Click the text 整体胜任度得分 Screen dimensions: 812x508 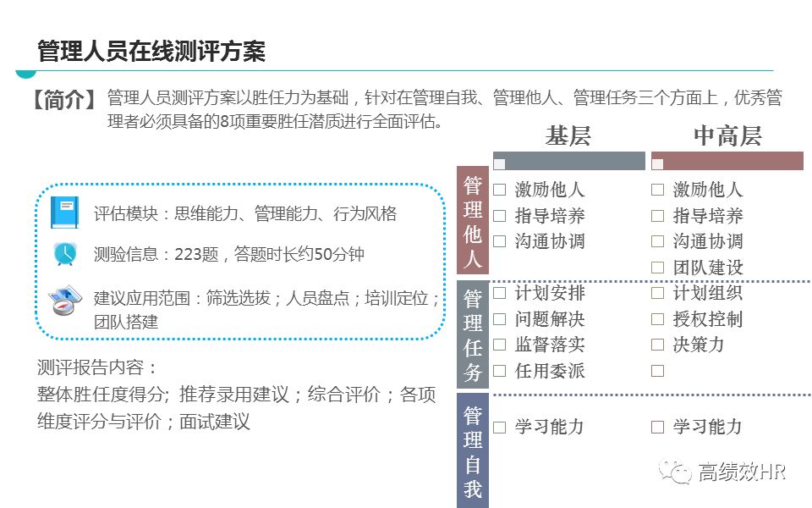(102, 395)
